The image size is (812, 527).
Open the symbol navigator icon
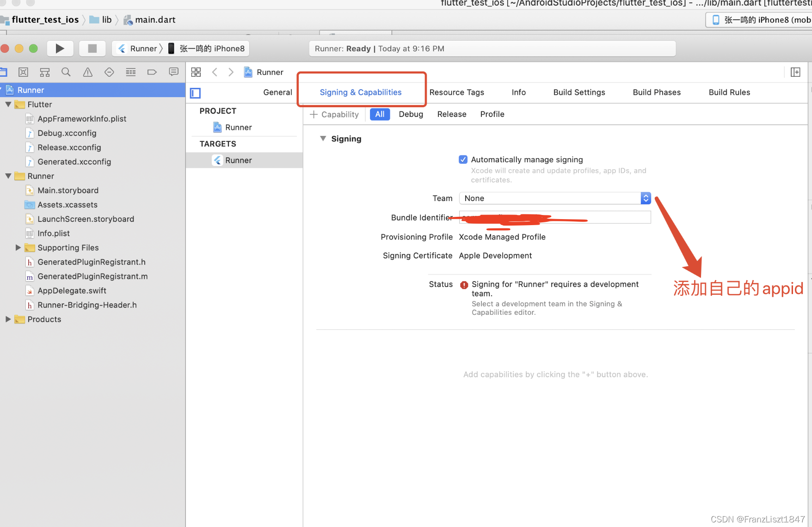click(x=44, y=72)
